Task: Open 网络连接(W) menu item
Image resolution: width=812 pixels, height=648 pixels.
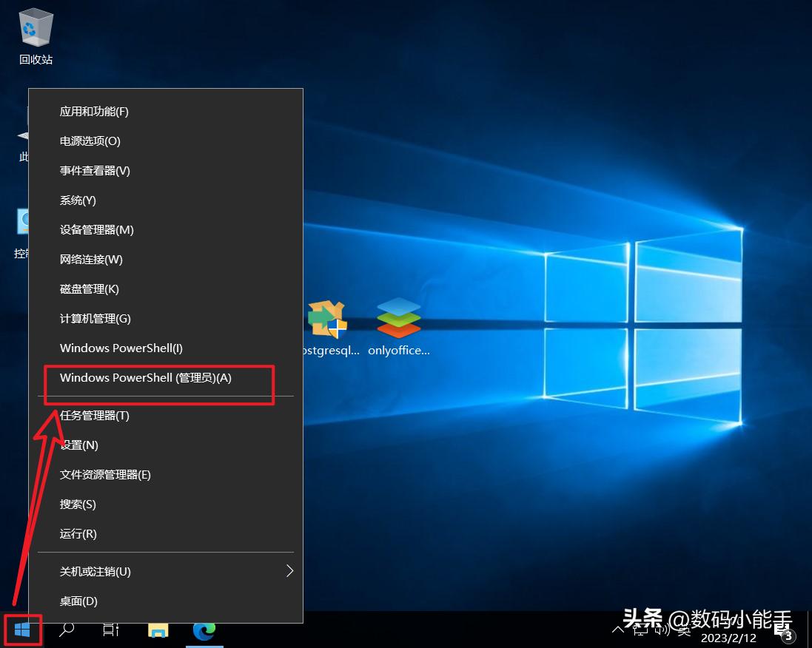Action: click(x=166, y=259)
